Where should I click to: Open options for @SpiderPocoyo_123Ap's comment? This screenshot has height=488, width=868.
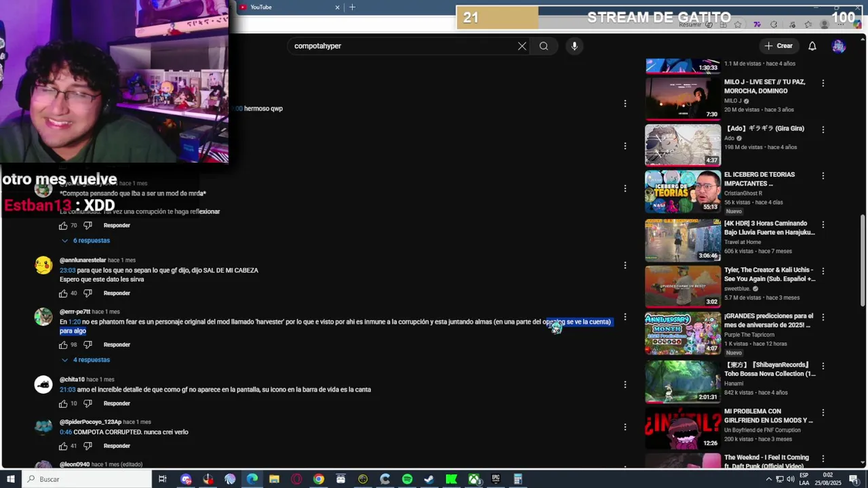[625, 427]
